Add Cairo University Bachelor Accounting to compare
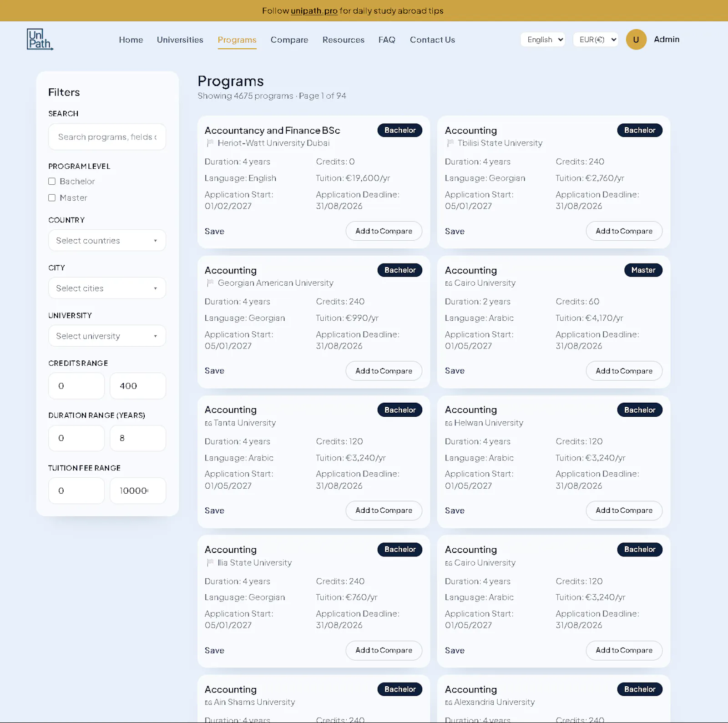The image size is (728, 723). click(624, 650)
